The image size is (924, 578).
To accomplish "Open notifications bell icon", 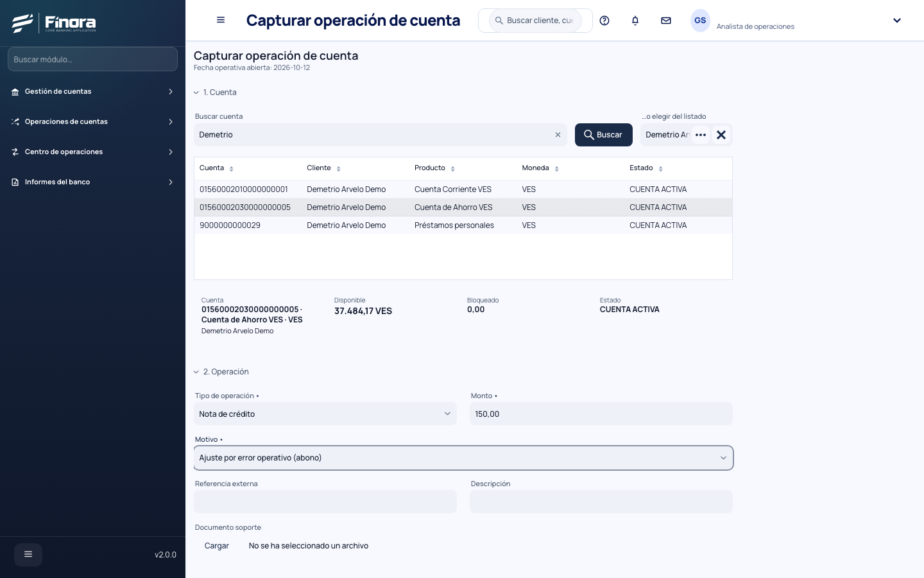I will 635,21.
